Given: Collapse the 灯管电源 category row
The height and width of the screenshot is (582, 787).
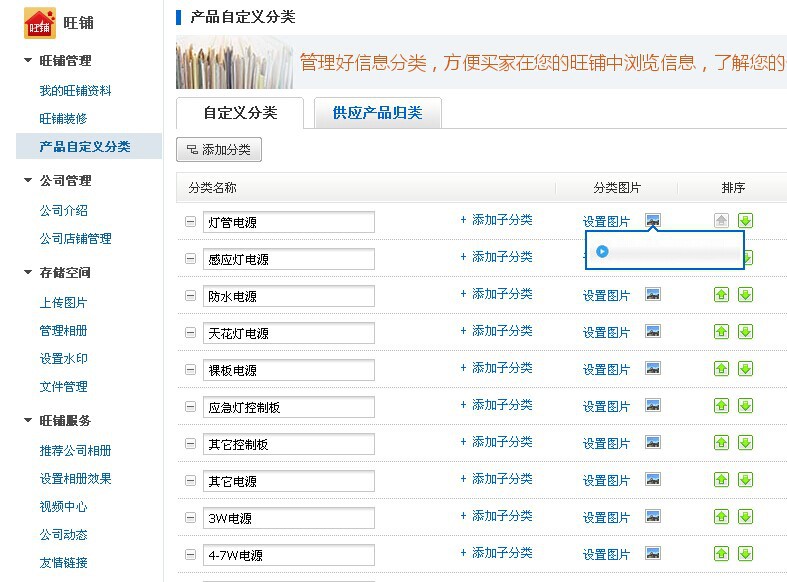Looking at the screenshot, I should (x=190, y=222).
